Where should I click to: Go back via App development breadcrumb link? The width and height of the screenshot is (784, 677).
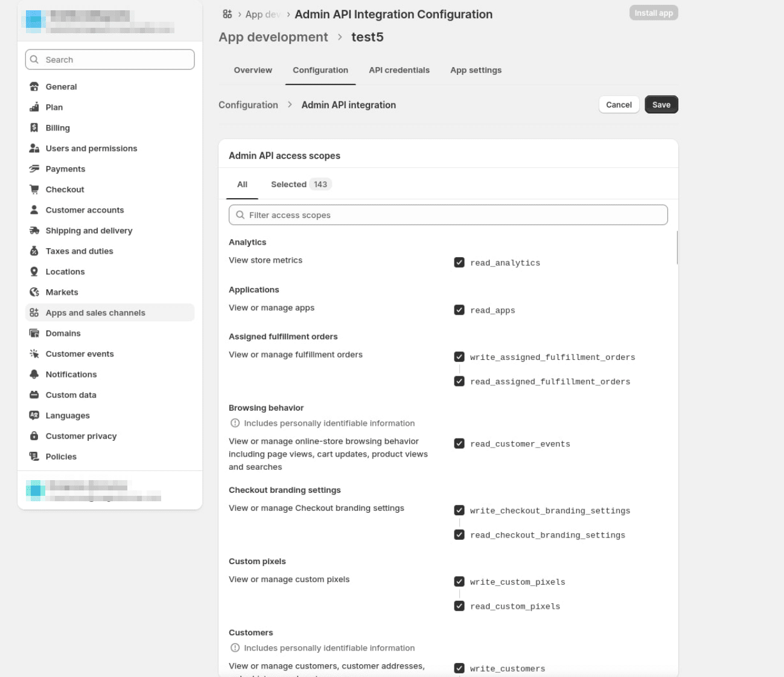coord(273,37)
